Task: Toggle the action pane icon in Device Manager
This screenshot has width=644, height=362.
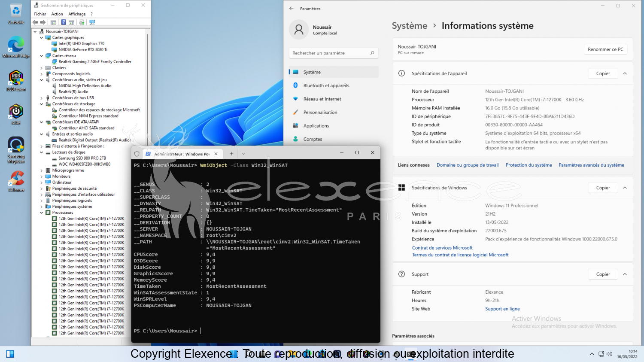Action: point(71,22)
